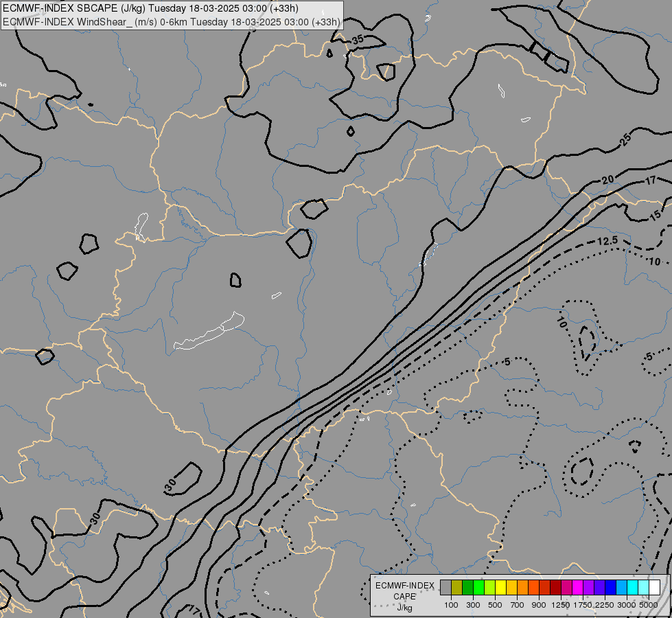Click the dashed contour label 12.5
The width and height of the screenshot is (672, 618).
[607, 241]
